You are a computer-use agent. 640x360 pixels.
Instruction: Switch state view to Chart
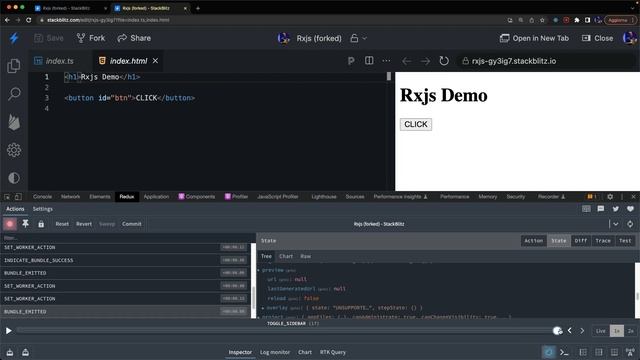pyautogui.click(x=286, y=256)
